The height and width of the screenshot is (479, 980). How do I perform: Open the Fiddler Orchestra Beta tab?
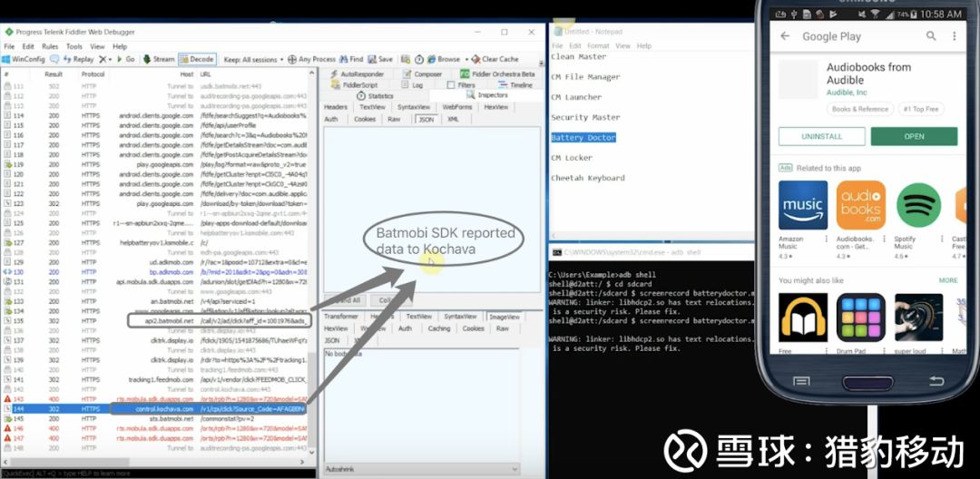coord(497,74)
